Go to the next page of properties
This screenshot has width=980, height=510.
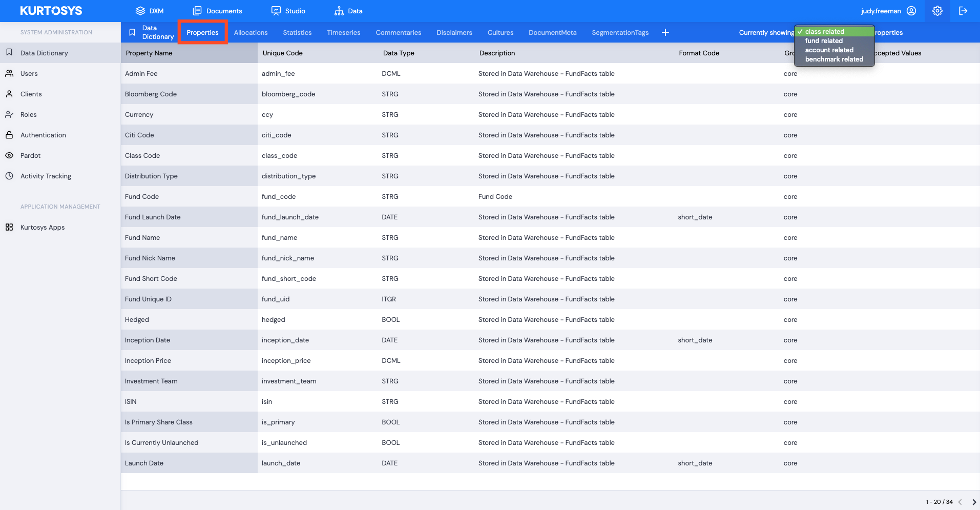click(x=973, y=502)
